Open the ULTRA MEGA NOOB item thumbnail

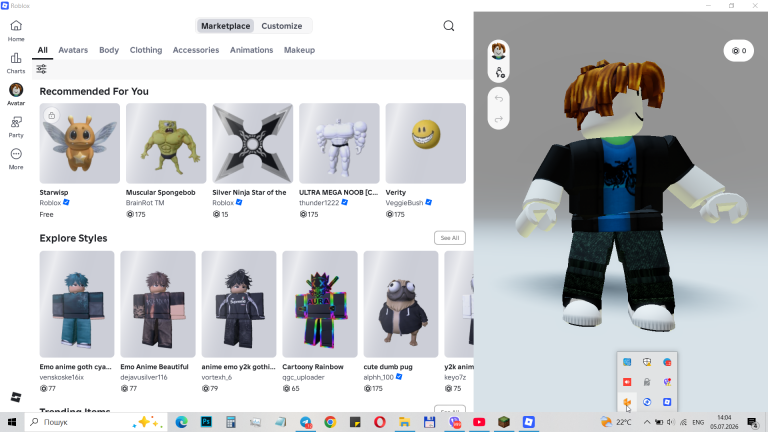[339, 143]
